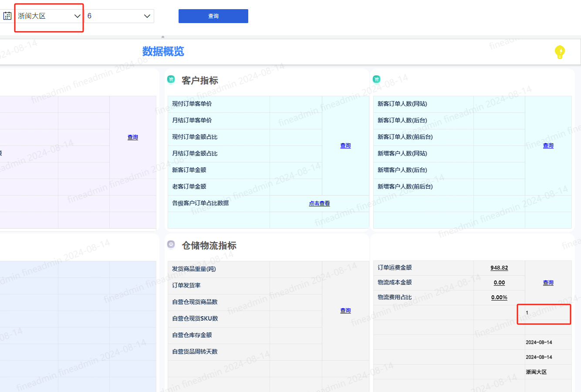Click the icon beside 仓储物流指标 heading
The image size is (581, 392).
click(x=171, y=244)
